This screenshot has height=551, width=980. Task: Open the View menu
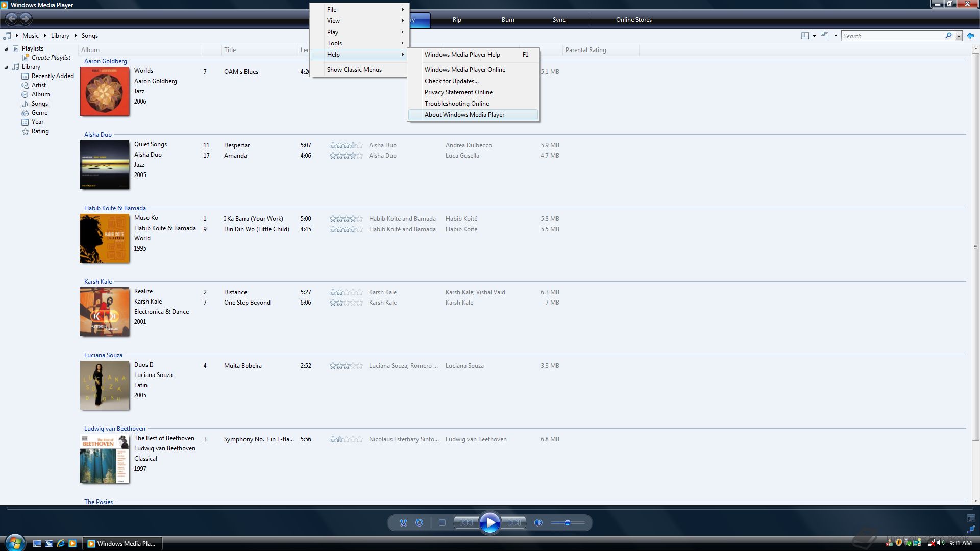(359, 21)
